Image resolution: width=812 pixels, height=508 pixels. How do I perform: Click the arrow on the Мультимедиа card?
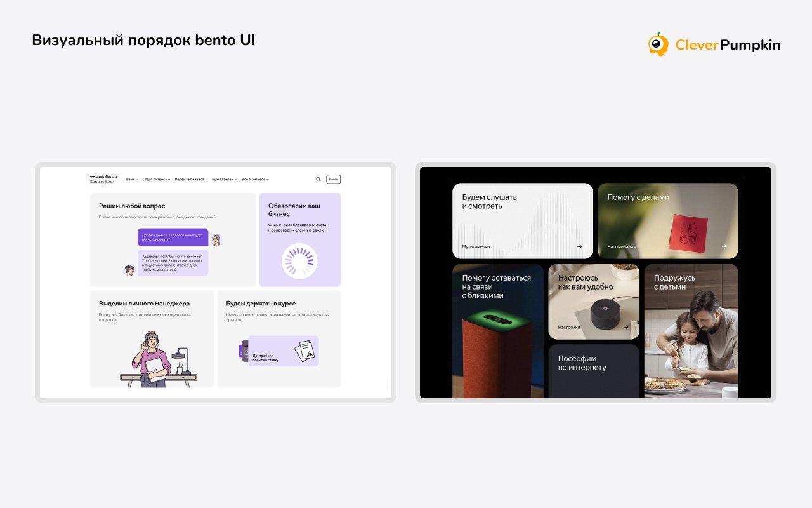tap(579, 246)
